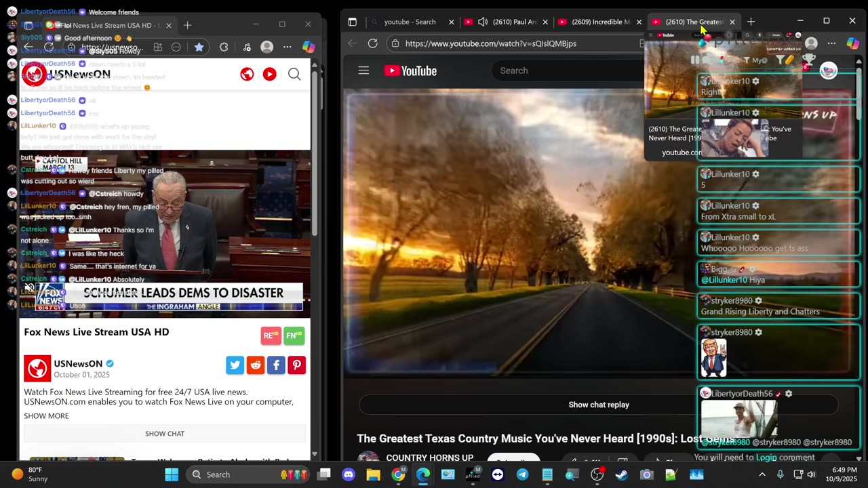
Task: Refresh the USNewsON page
Action: tap(49, 47)
